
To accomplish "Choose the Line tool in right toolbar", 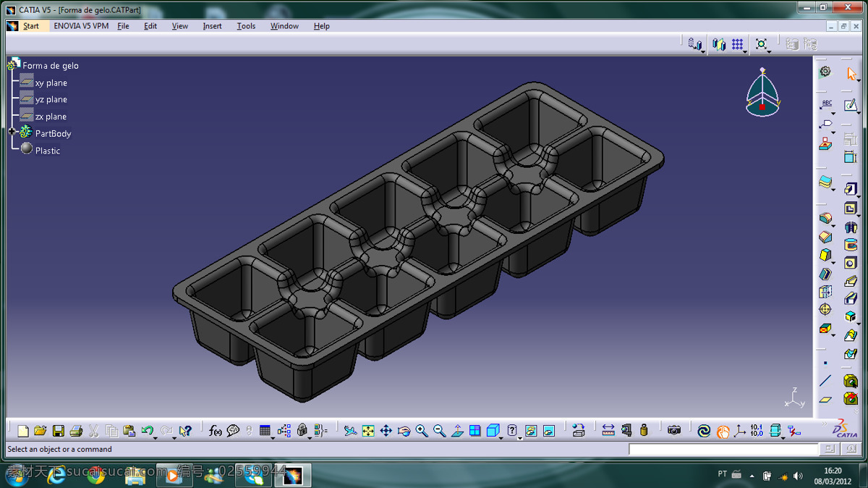I will (x=825, y=381).
